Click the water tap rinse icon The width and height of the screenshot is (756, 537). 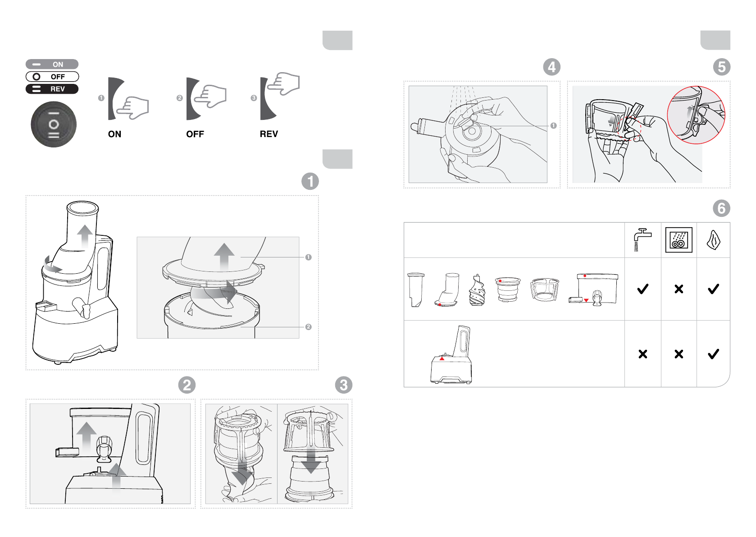coord(642,240)
